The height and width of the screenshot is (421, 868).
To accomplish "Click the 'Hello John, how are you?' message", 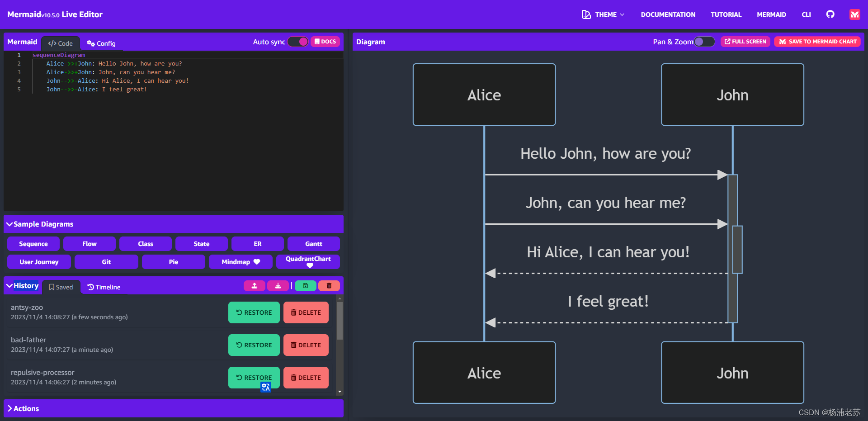I will pos(605,154).
